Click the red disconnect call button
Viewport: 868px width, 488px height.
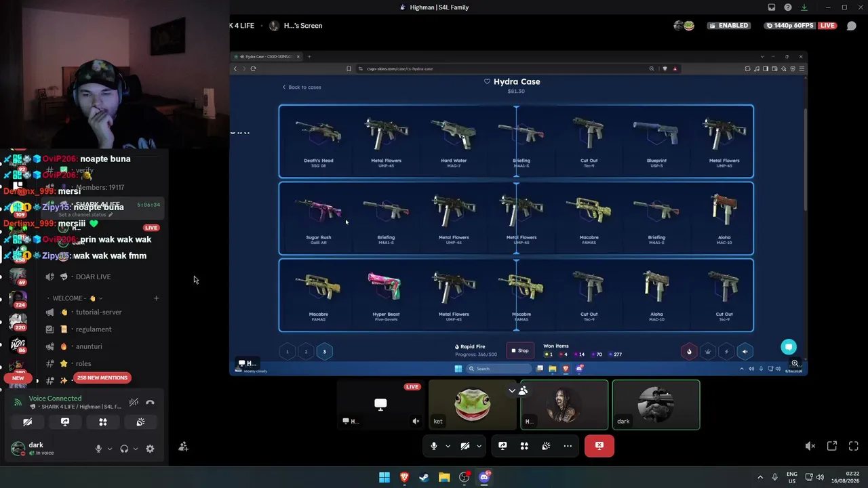coord(599,446)
